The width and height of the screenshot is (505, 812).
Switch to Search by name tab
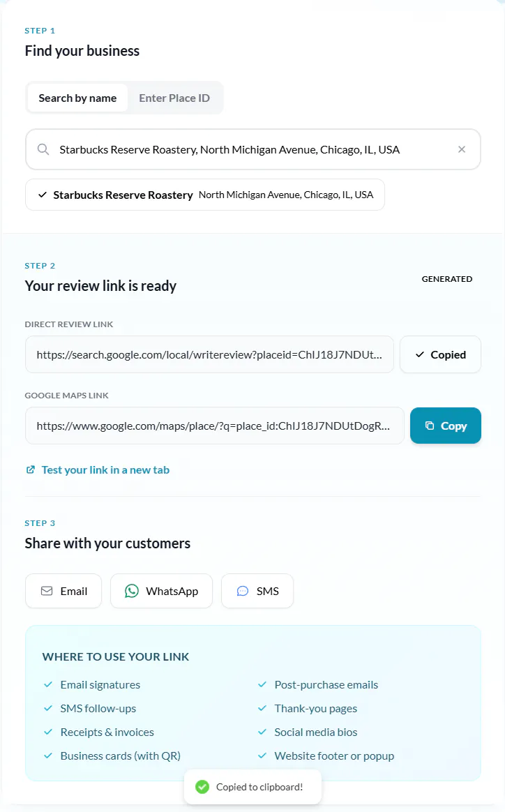pos(77,98)
